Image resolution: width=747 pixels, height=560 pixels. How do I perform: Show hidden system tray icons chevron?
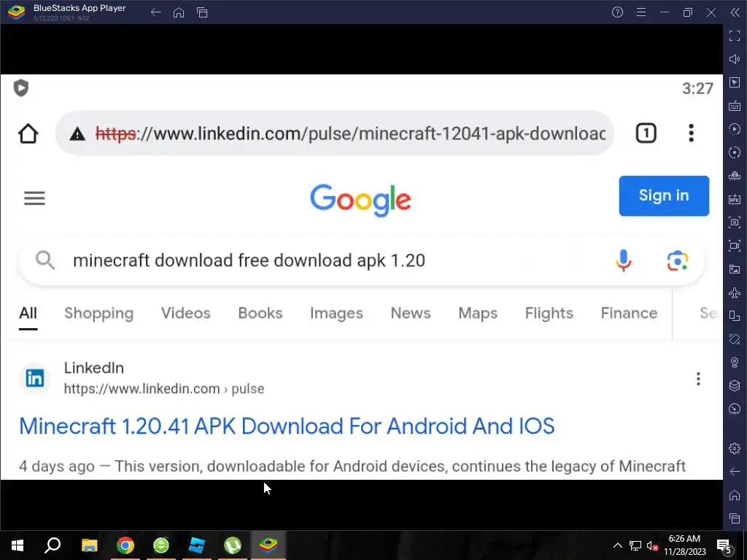click(617, 545)
